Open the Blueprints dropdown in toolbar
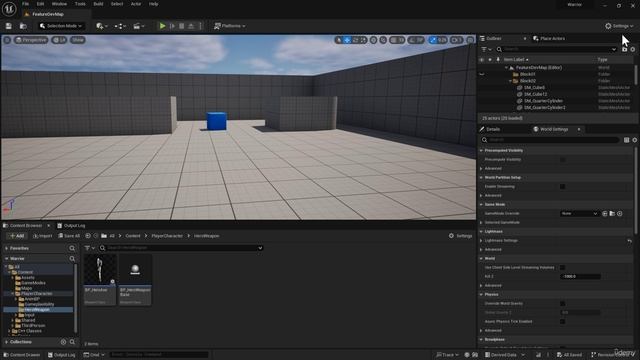 (120, 26)
